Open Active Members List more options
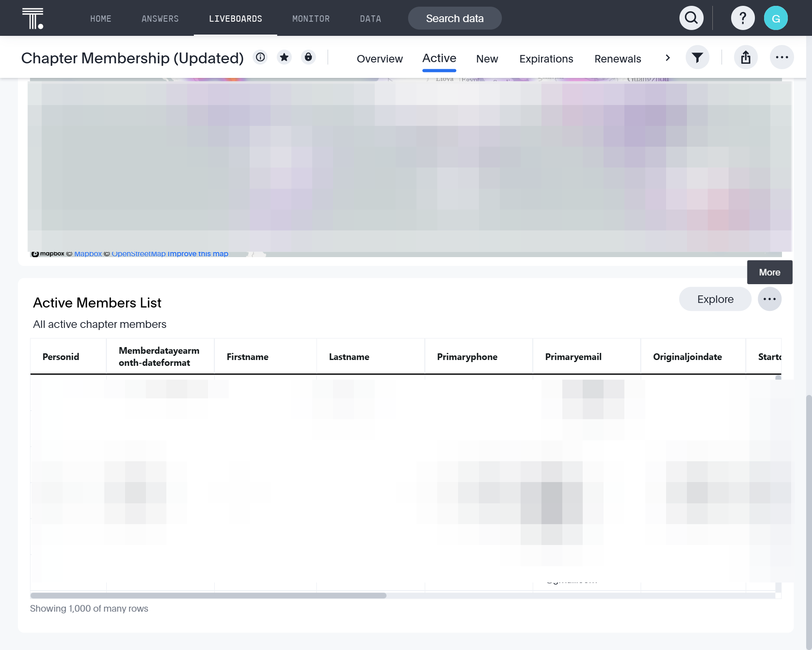 coord(769,299)
